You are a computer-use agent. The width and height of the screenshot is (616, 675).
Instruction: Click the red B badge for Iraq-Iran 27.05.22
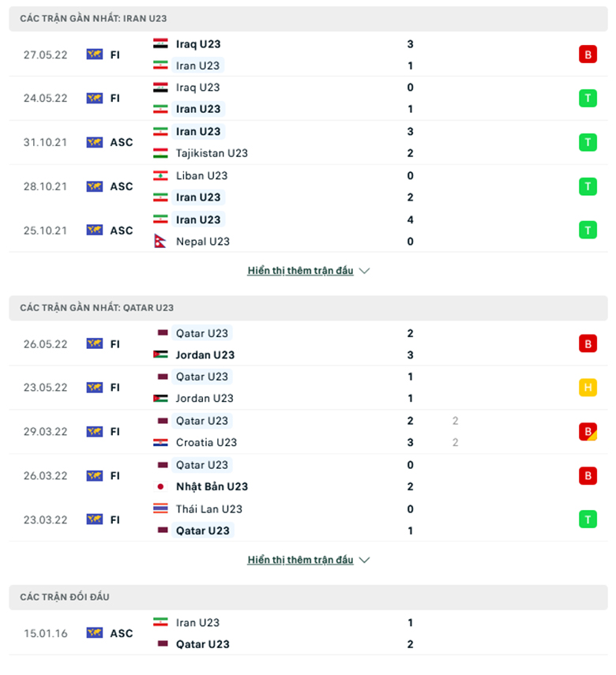click(x=588, y=54)
